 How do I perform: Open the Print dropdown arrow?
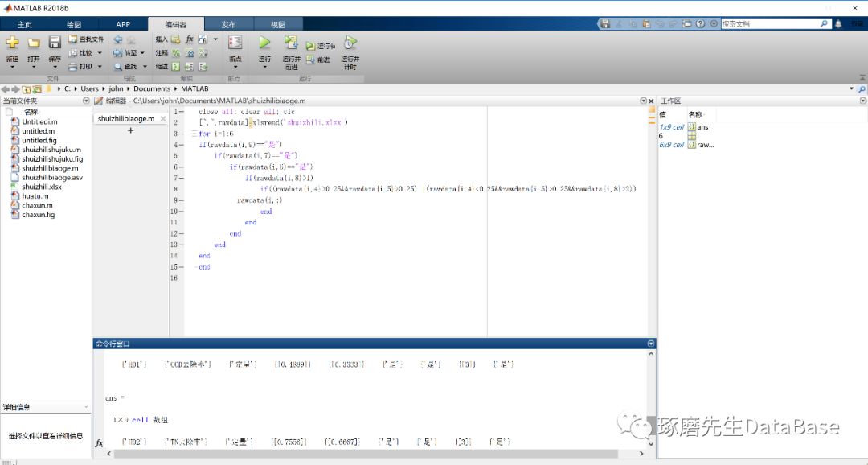pos(99,65)
